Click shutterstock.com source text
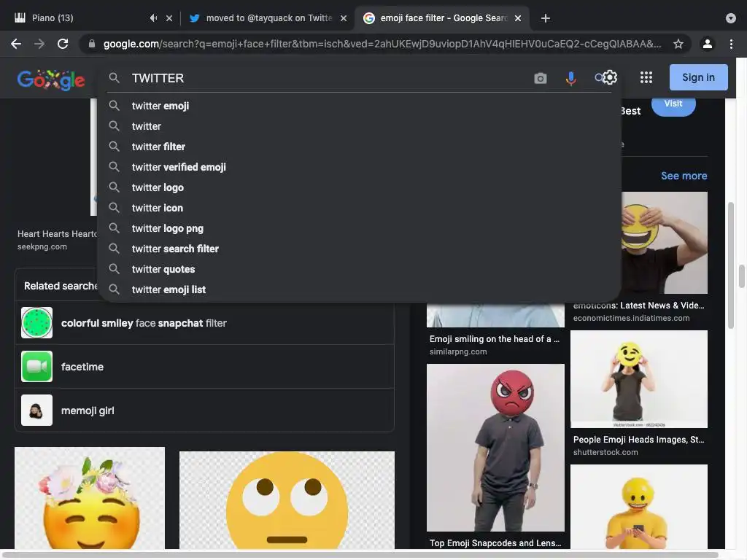 605,452
